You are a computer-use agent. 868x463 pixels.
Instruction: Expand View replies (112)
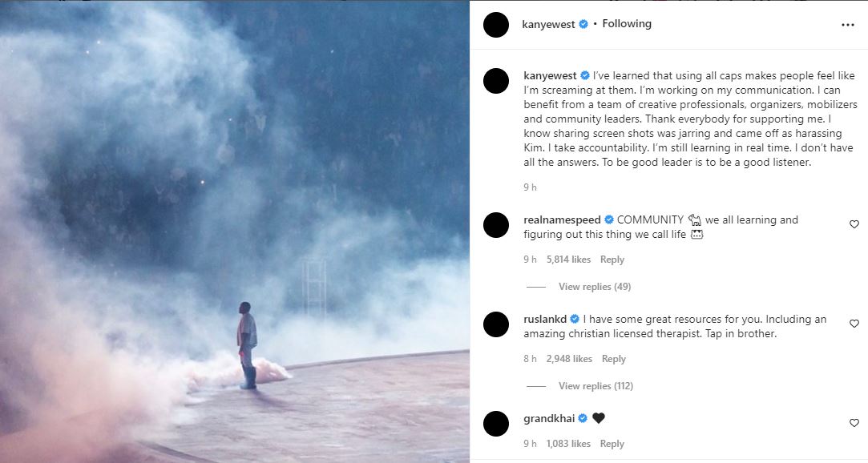(x=595, y=386)
